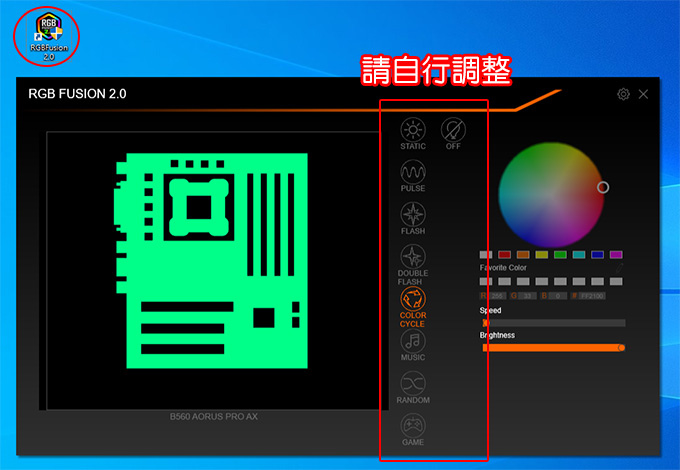The image size is (680, 470).
Task: Pick the blue preset color swatch
Action: [x=598, y=255]
